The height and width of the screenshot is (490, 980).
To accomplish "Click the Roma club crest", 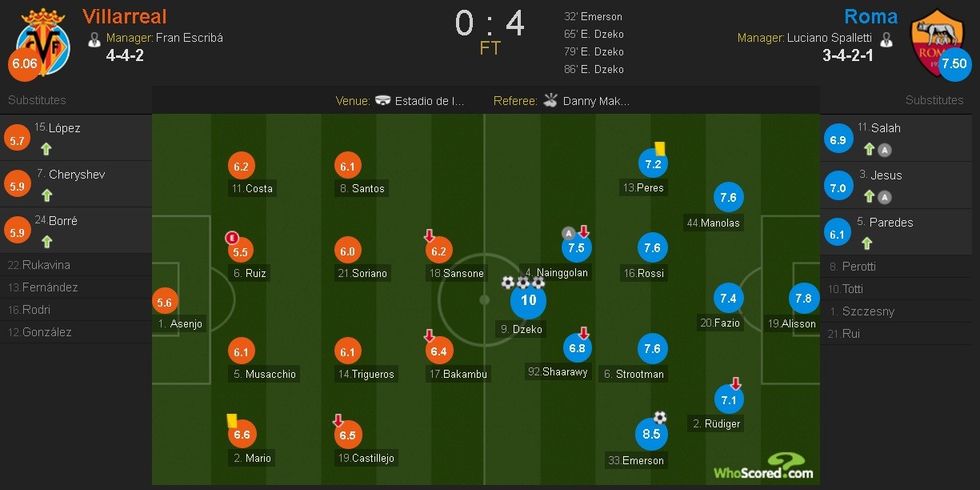I will pyautogui.click(x=936, y=35).
